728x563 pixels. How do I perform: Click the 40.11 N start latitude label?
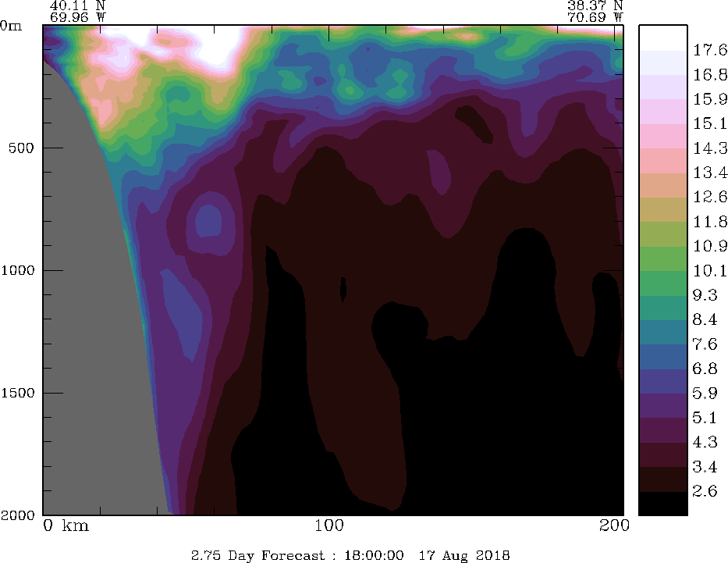(x=77, y=5)
